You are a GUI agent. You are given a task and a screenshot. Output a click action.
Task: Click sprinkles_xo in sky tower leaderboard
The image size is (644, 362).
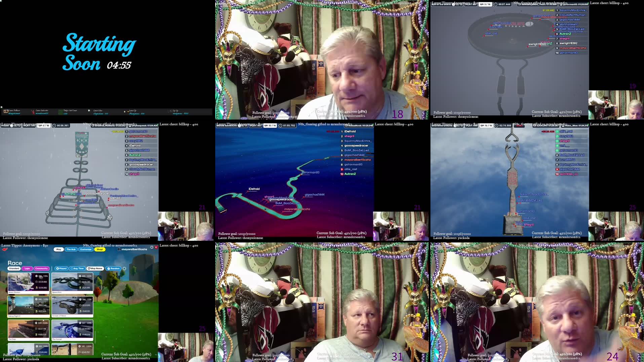pyautogui.click(x=568, y=174)
